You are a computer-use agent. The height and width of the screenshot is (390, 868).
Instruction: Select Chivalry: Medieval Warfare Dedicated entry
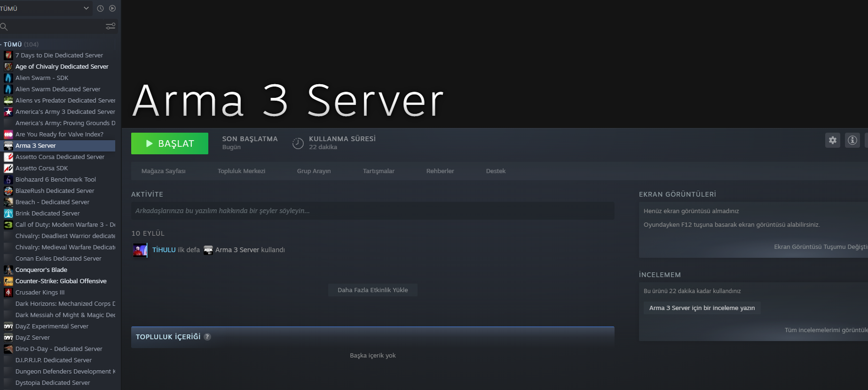pos(57,247)
